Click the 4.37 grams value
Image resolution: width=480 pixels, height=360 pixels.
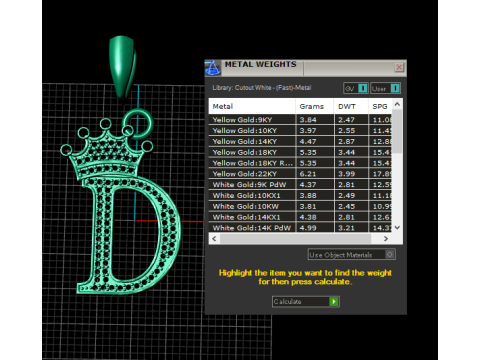[x=308, y=185]
